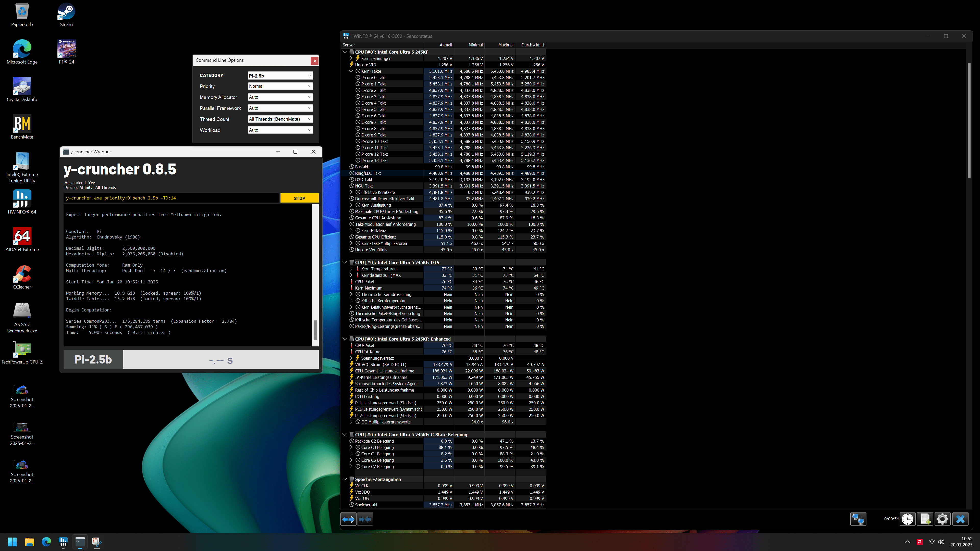Screen dimensions: 980x551
Task: Open Thread Count dropdown All Threads (BenchMate)
Action: [x=280, y=119]
